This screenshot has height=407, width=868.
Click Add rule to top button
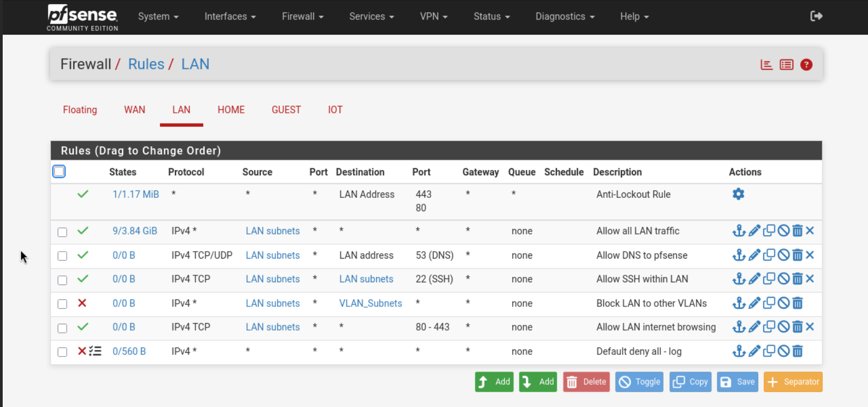(494, 382)
